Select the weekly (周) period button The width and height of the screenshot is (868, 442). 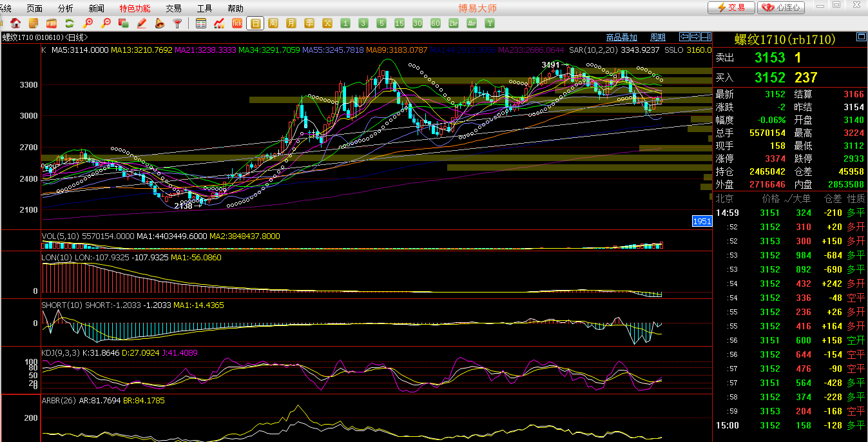click(273, 23)
